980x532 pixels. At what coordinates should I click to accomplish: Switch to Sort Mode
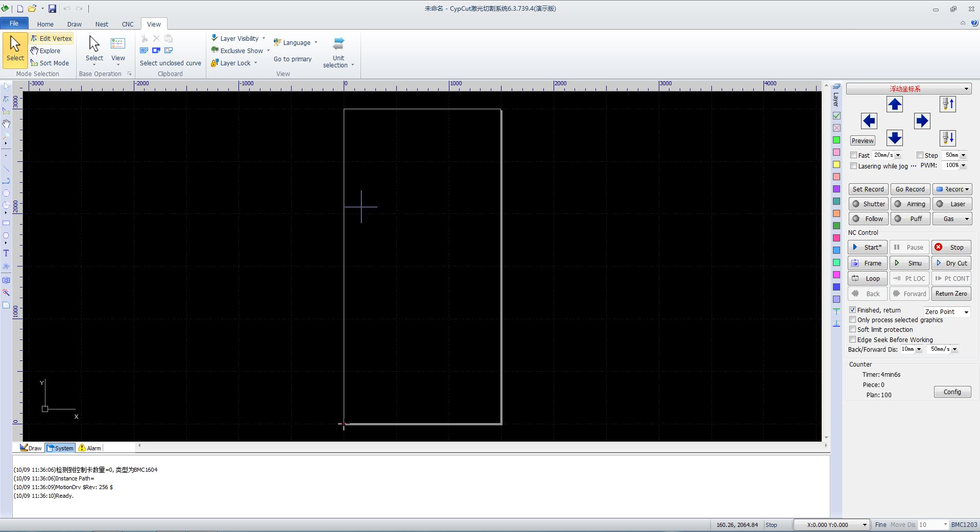(x=50, y=63)
